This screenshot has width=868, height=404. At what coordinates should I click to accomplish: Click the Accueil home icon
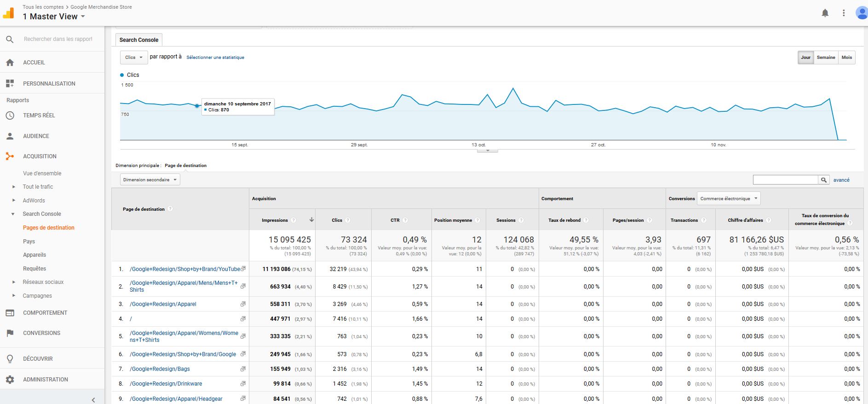[x=10, y=63]
